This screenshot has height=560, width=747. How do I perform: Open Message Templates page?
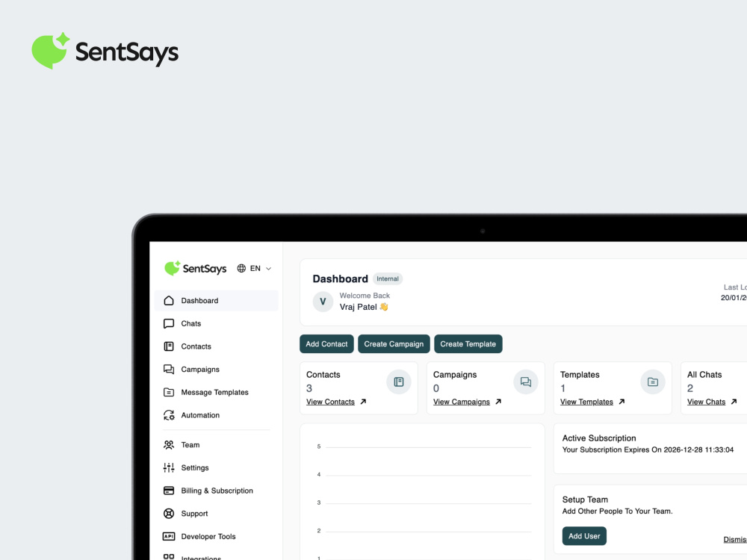(217, 392)
